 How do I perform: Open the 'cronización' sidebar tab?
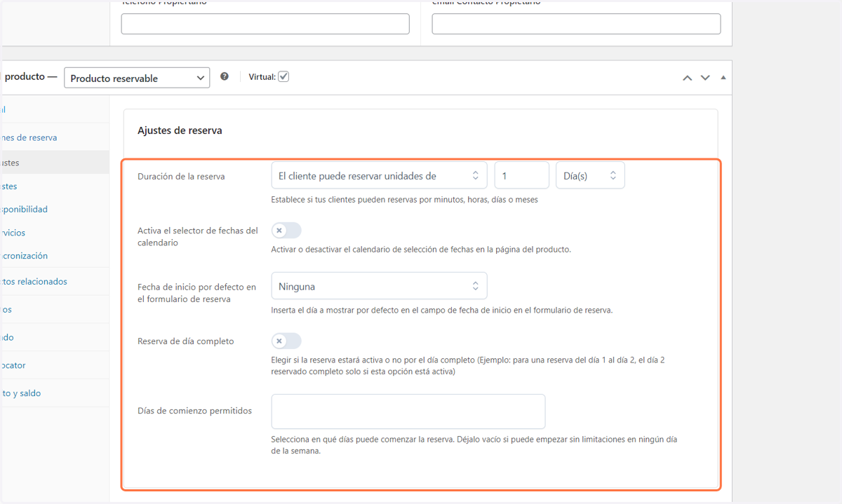click(24, 256)
